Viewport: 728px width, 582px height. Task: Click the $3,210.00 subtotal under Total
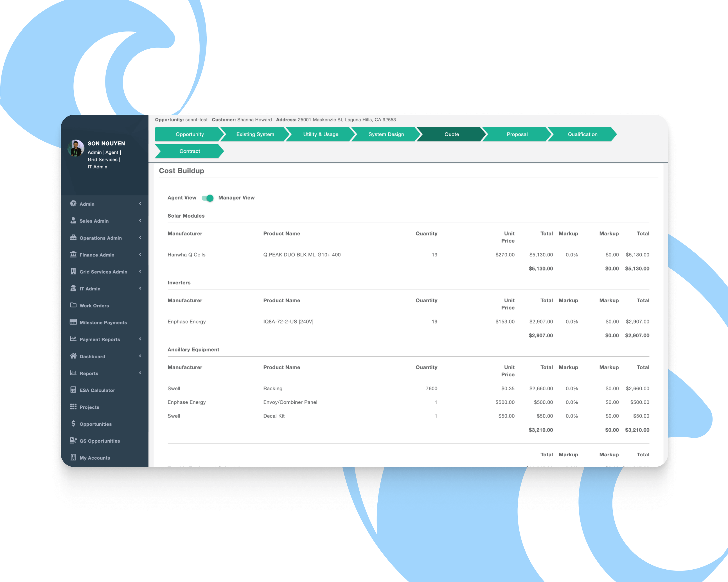541,430
